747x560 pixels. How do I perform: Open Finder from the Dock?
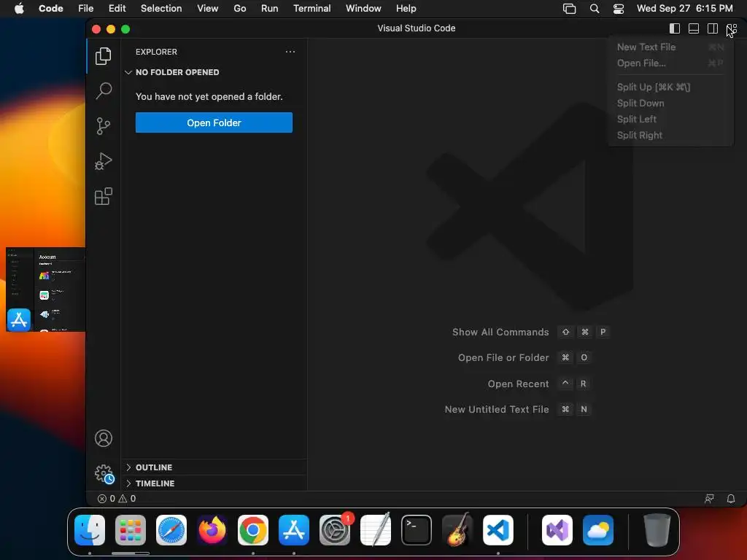(x=90, y=530)
